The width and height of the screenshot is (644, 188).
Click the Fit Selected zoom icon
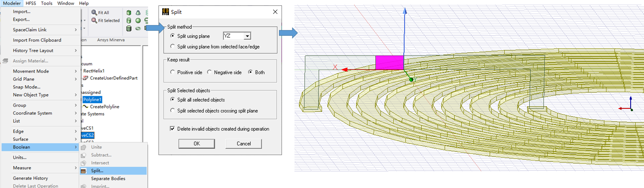94,20
